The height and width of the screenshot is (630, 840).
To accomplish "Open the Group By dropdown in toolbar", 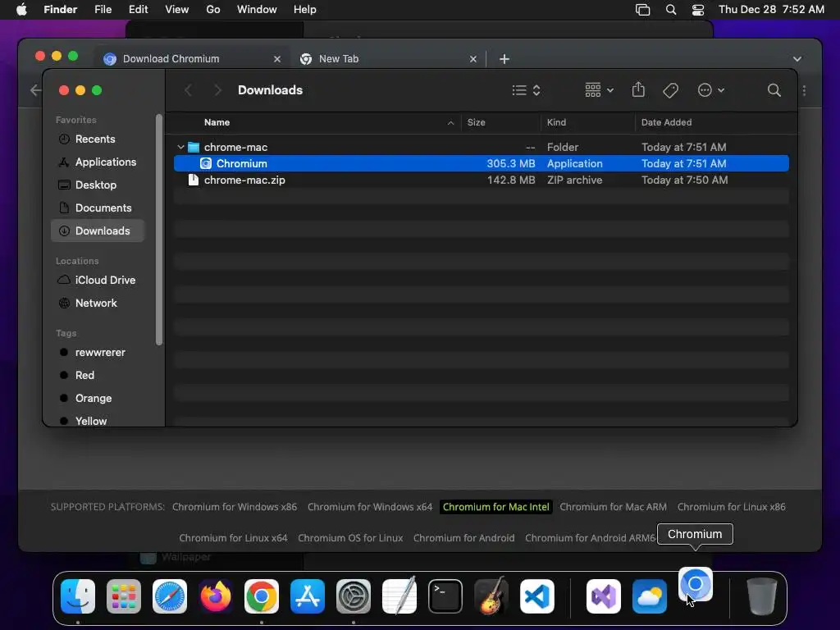I will click(x=599, y=90).
